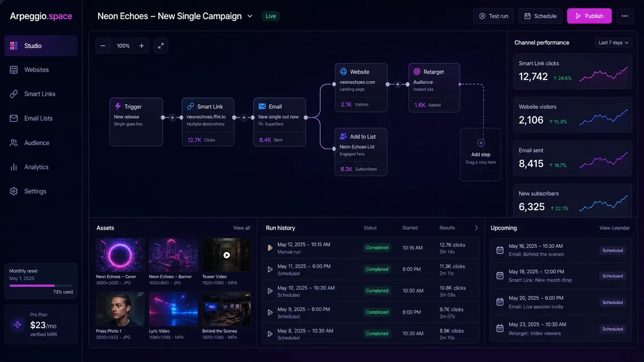Click the Smart Link node chain icon
Image resolution: width=644 pixels, height=362 pixels.
tap(190, 106)
